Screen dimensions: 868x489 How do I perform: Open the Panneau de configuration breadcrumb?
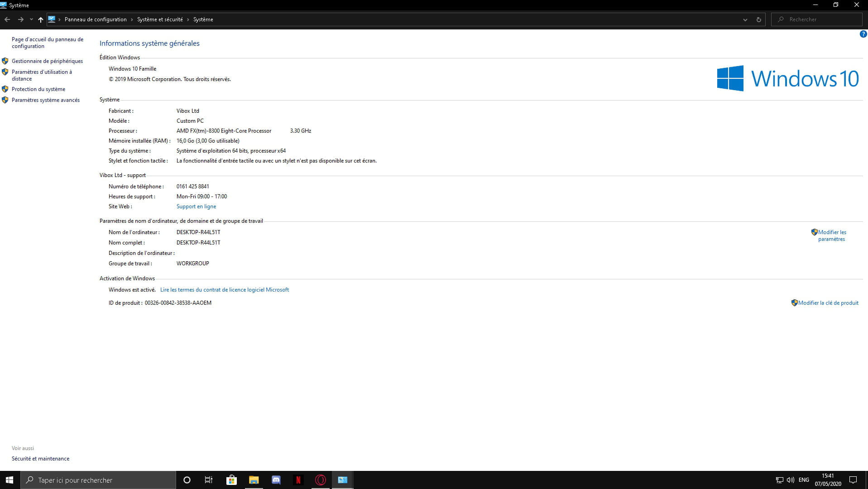tap(96, 19)
